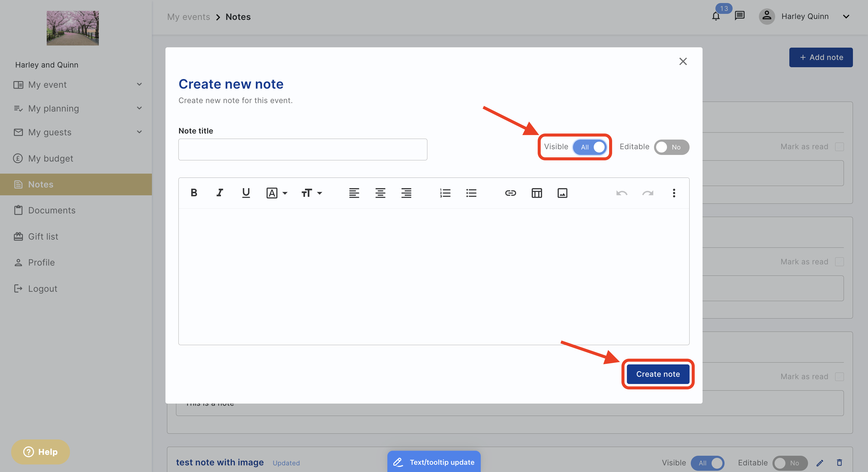
Task: Insert a bulleted list
Action: (471, 193)
